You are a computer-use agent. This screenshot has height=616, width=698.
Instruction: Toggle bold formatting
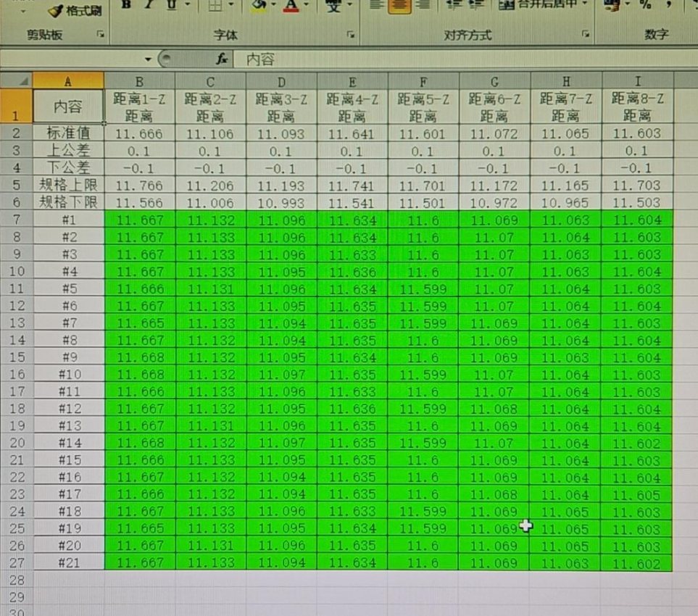(126, 4)
